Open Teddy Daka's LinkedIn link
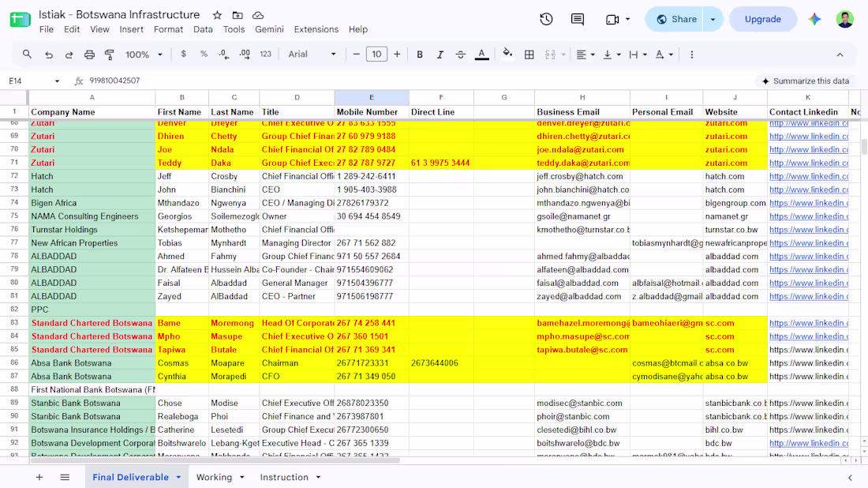868x488 pixels. point(808,163)
